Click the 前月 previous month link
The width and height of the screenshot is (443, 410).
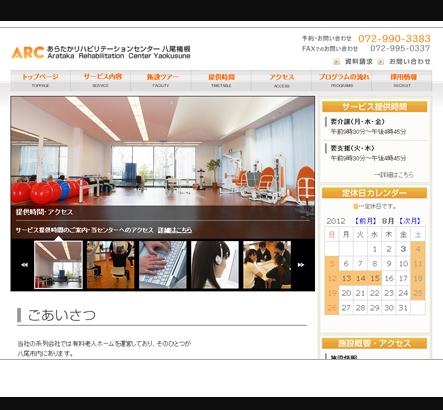(x=366, y=221)
